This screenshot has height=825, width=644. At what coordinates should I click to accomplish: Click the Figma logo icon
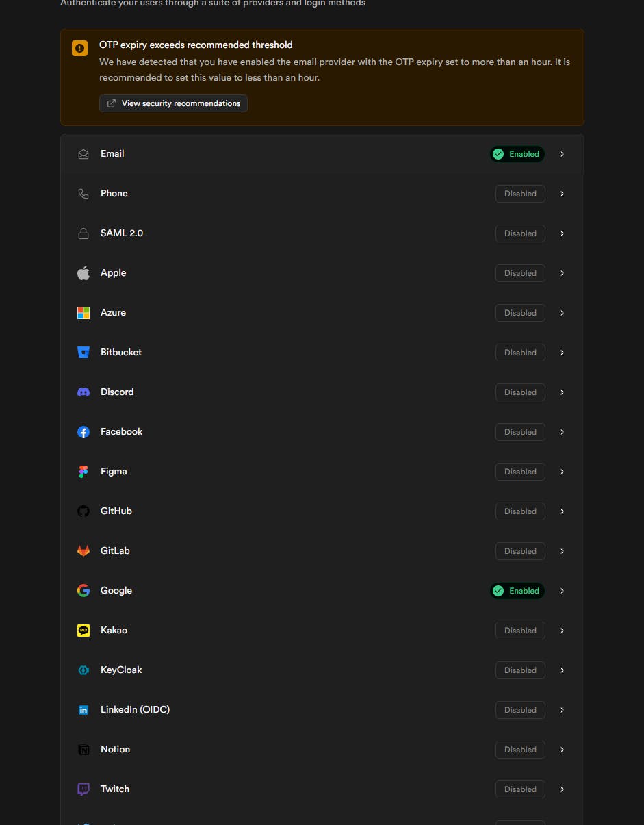coord(83,472)
